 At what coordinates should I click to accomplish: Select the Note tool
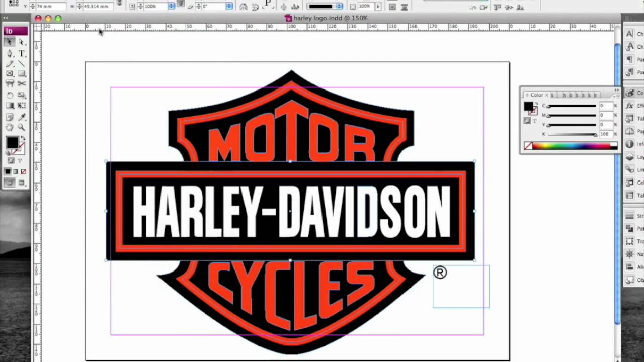[10, 117]
